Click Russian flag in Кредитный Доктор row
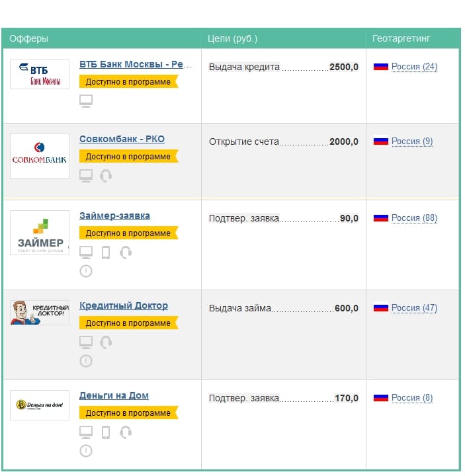This screenshot has width=465, height=476. tap(381, 308)
